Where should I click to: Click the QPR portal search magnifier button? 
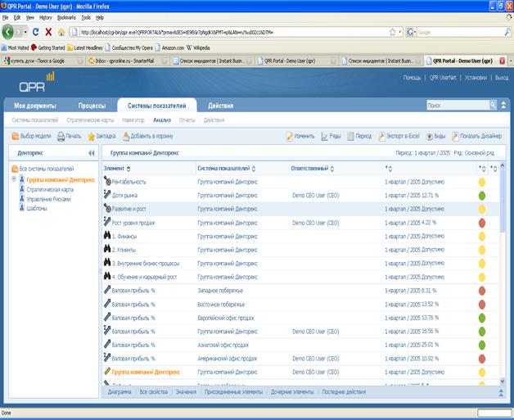493,105
